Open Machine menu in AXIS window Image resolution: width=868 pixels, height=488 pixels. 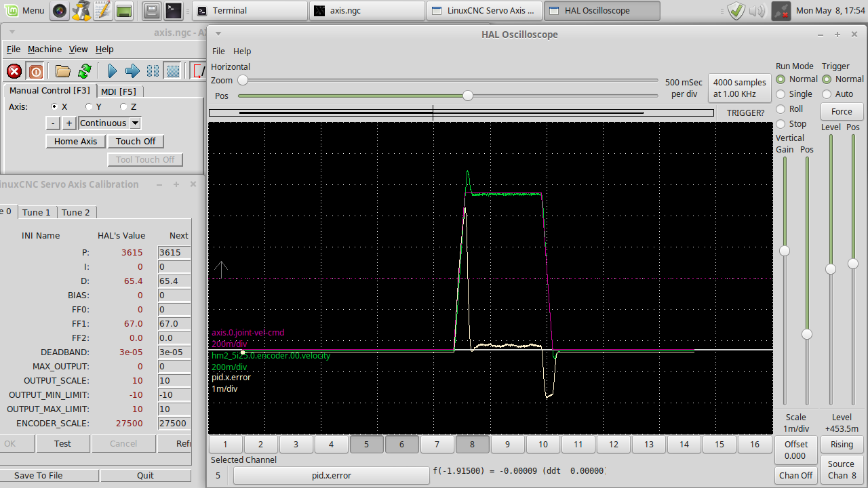click(45, 49)
